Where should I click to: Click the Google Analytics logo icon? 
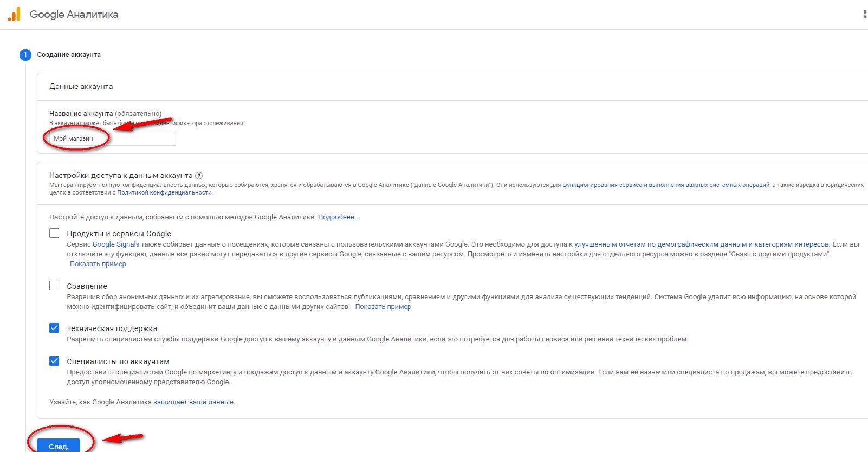pos(14,14)
